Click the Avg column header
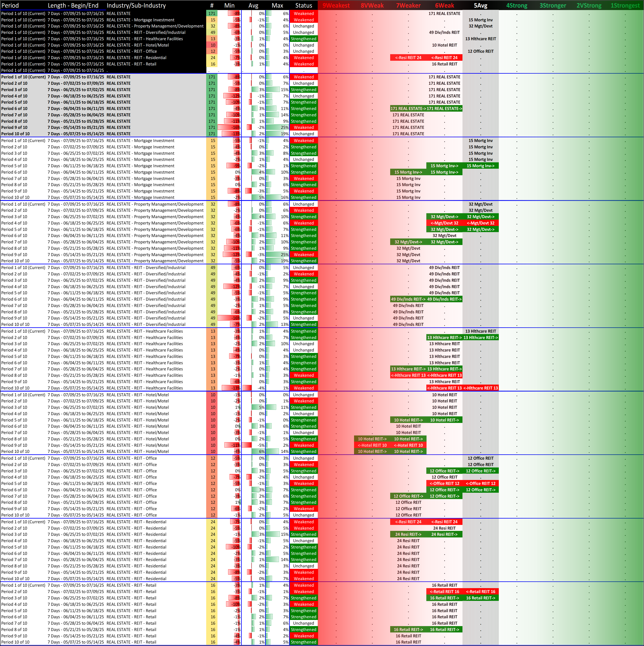Viewport: 644px width, 646px height. (x=253, y=5)
